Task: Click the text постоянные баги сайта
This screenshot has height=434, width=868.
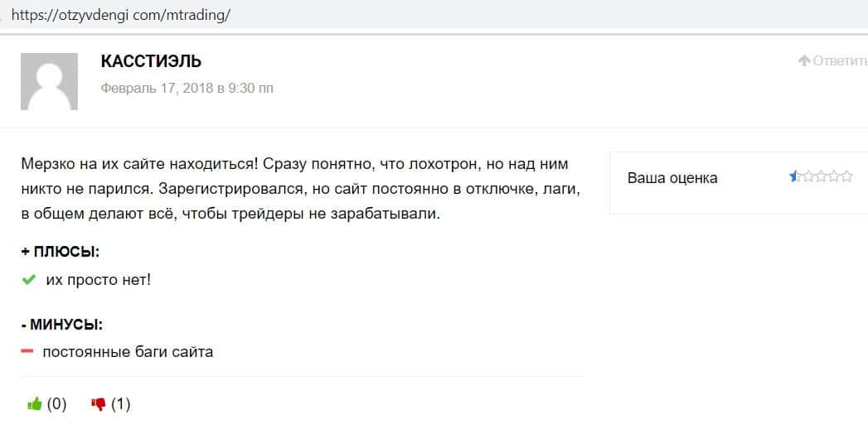Action: click(x=128, y=352)
